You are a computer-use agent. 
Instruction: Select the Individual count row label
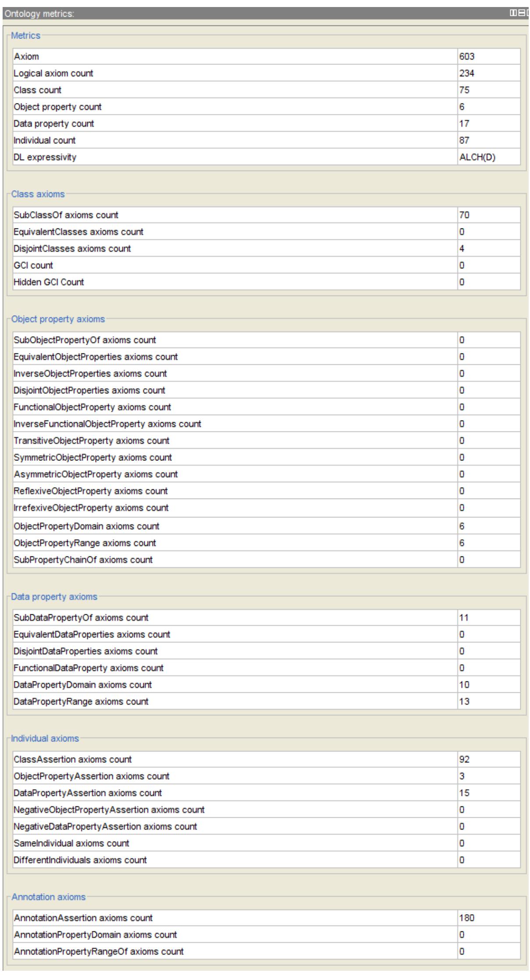click(45, 140)
